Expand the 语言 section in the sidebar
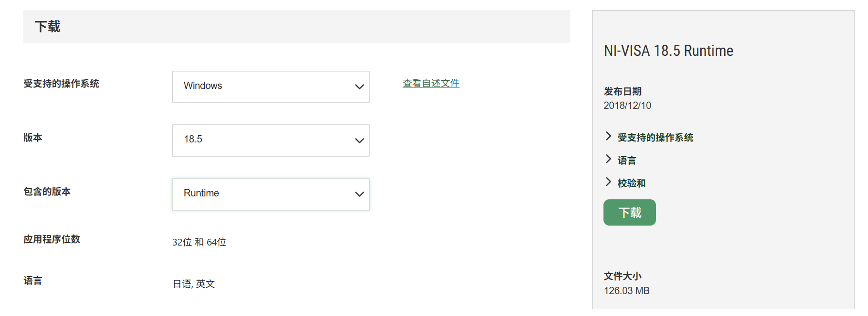Image resolution: width=868 pixels, height=316 pixels. pos(627,160)
